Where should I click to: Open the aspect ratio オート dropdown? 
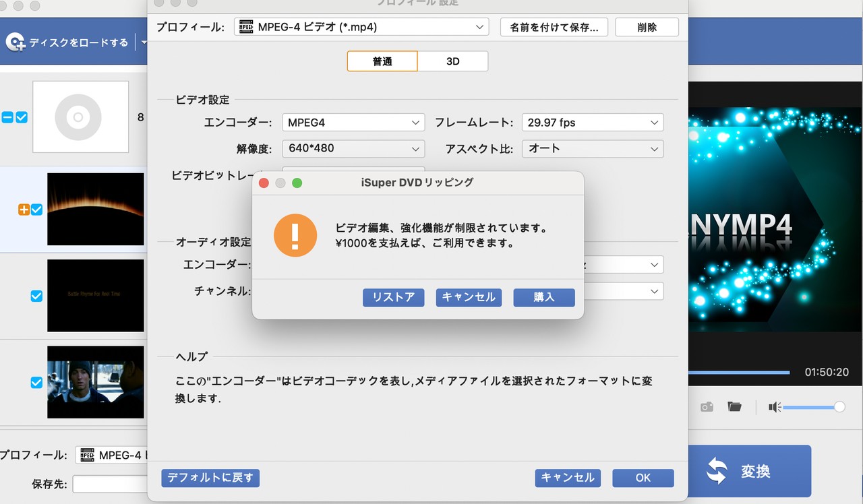click(x=593, y=148)
